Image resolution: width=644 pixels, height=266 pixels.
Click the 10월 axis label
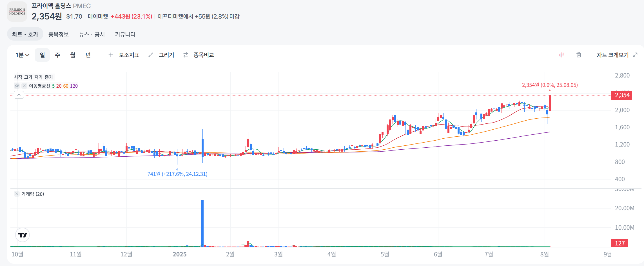(x=17, y=254)
